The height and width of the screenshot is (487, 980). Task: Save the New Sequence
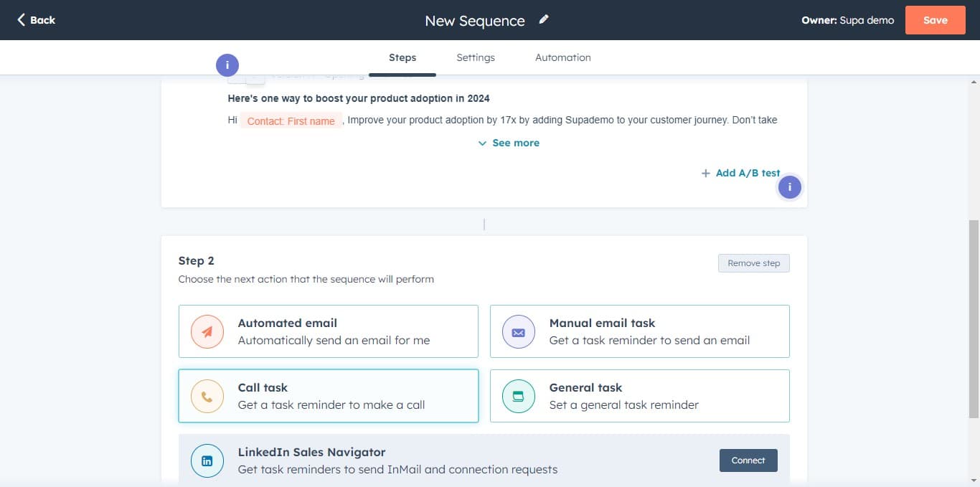click(x=935, y=20)
